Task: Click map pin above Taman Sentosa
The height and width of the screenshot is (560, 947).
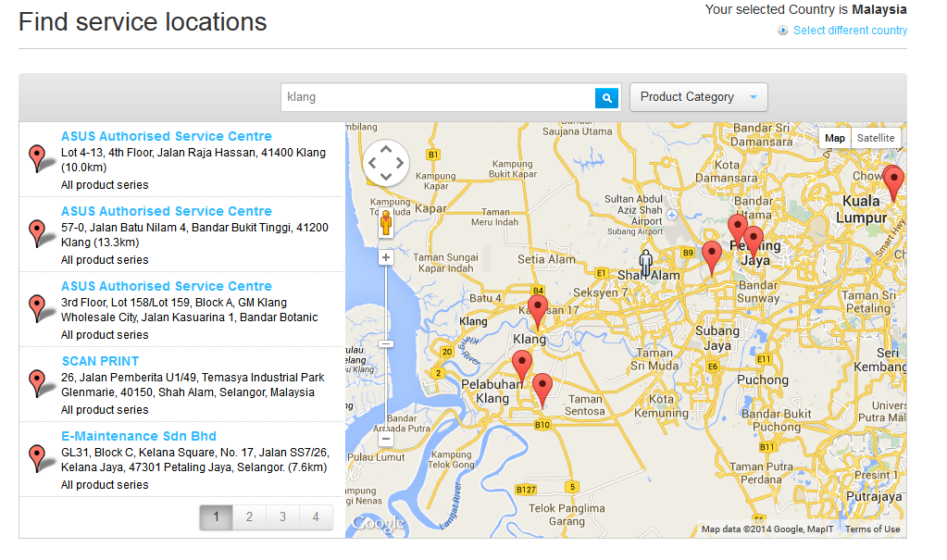Action: pos(542,389)
